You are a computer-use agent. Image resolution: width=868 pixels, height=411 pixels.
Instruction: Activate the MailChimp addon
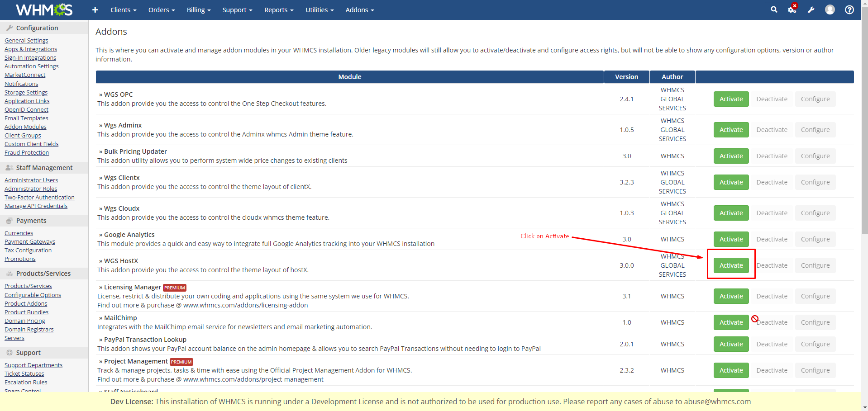point(731,322)
